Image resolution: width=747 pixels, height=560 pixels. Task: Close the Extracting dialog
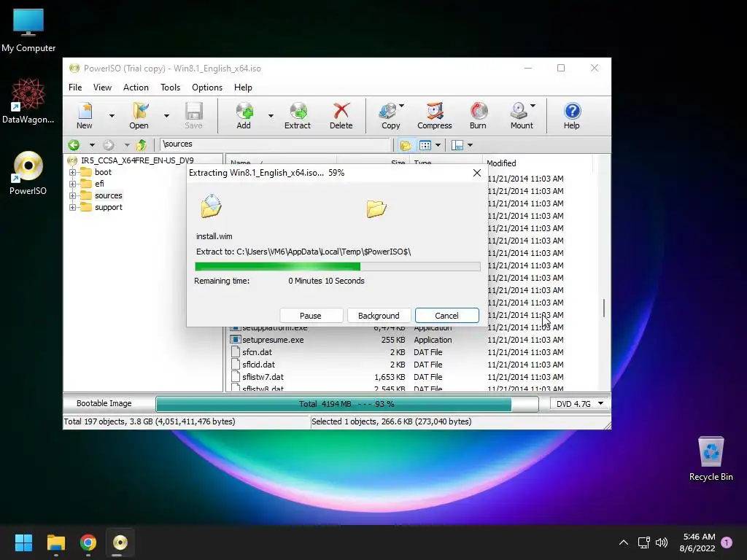coord(477,173)
